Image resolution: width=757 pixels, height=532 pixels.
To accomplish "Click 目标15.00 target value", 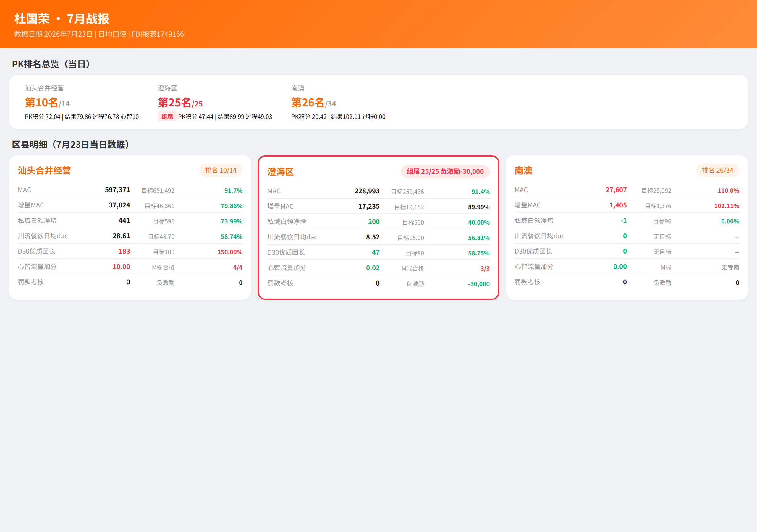I will point(411,238).
